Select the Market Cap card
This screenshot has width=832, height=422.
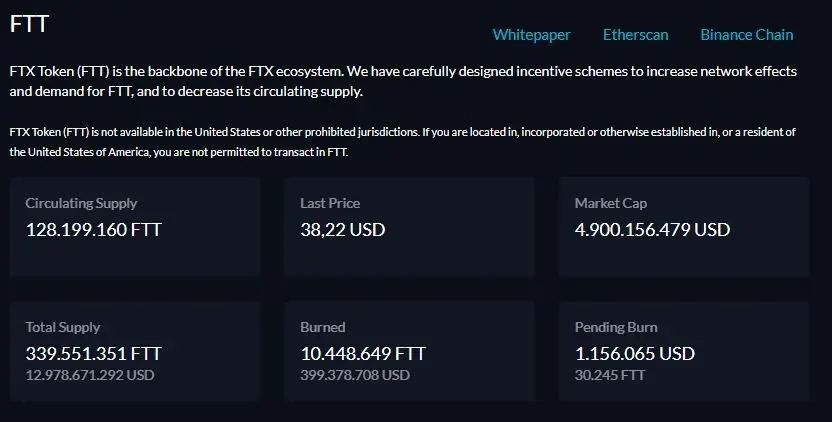pyautogui.click(x=683, y=227)
